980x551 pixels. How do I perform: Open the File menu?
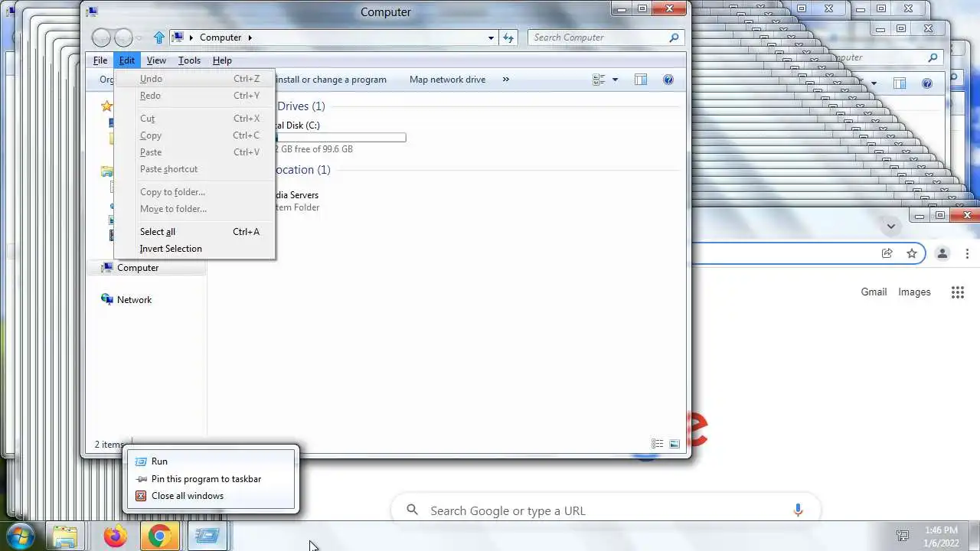[100, 60]
